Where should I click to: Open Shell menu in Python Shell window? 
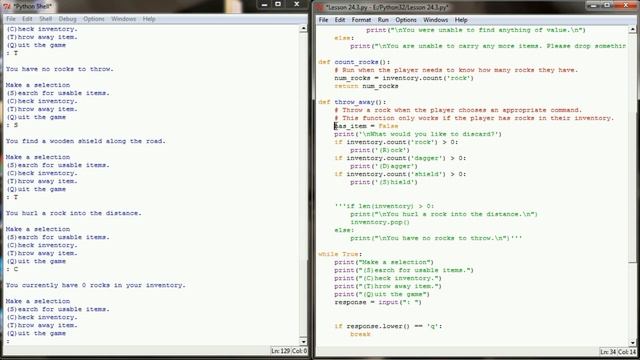[x=45, y=19]
